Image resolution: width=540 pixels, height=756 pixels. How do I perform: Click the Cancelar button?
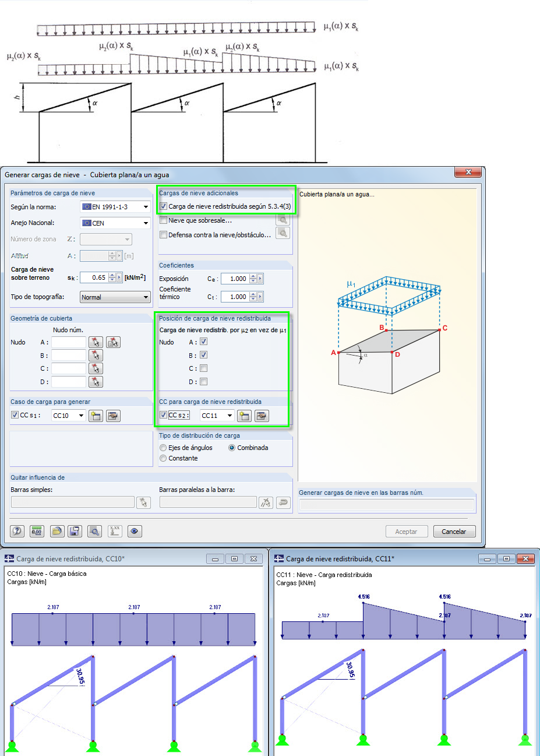click(454, 532)
